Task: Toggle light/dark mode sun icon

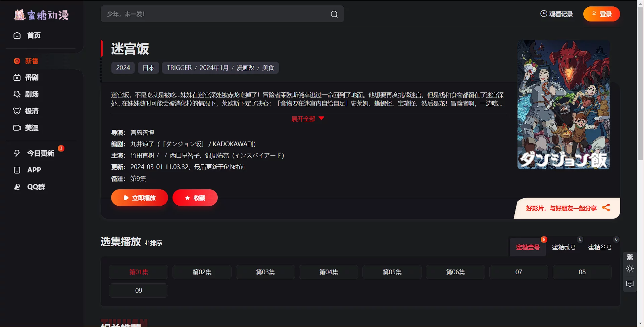Action: click(630, 269)
